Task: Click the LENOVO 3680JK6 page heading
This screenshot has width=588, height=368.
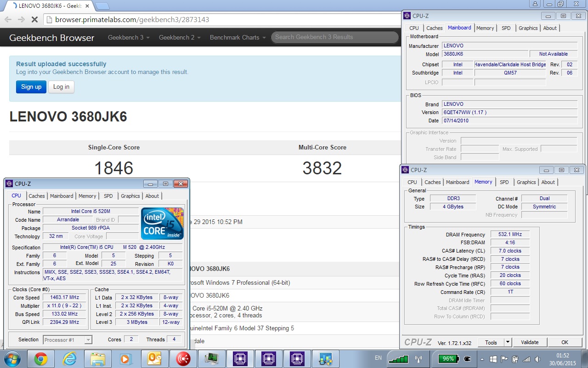Action: (68, 117)
